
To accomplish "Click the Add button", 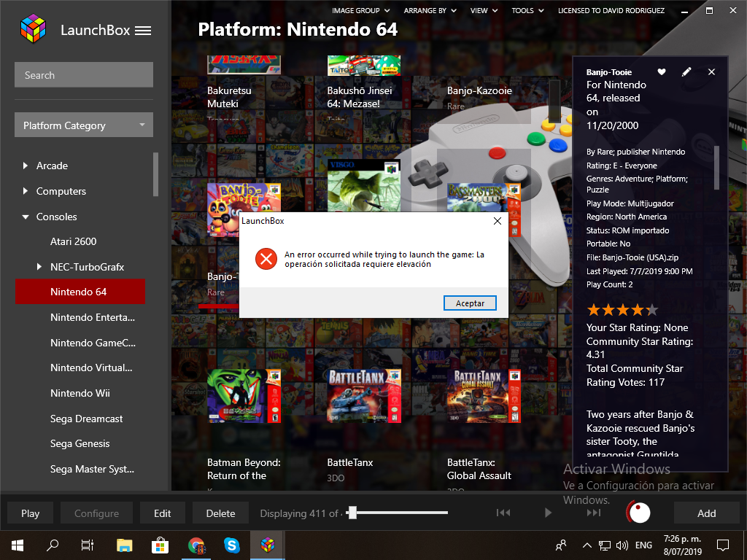I will tap(706, 513).
